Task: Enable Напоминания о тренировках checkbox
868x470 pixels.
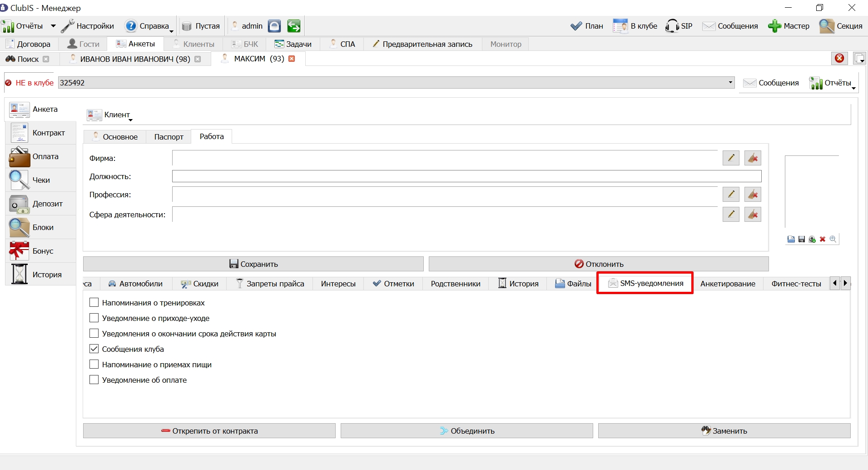Action: point(94,302)
